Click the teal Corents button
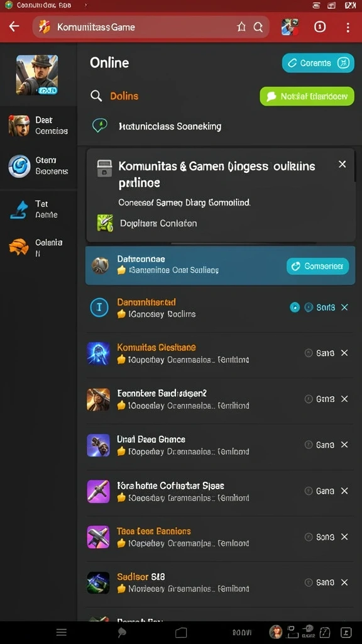The image size is (362, 644). 318,63
